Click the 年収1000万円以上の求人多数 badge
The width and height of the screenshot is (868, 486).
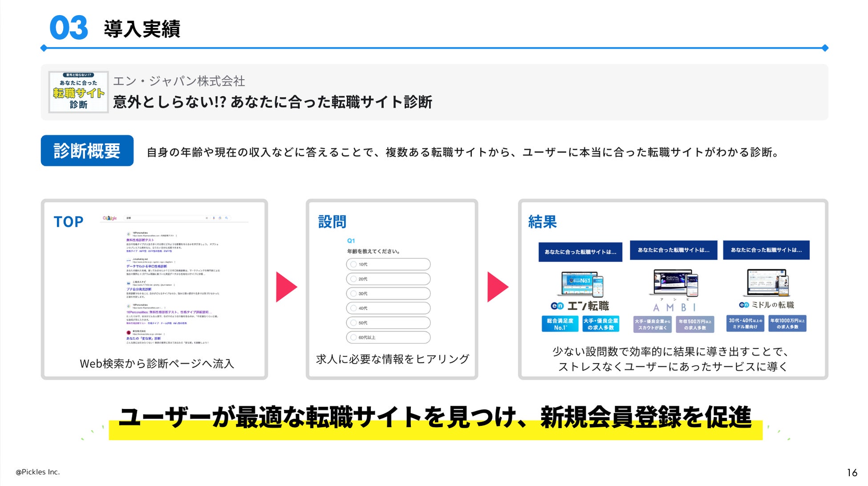(787, 324)
